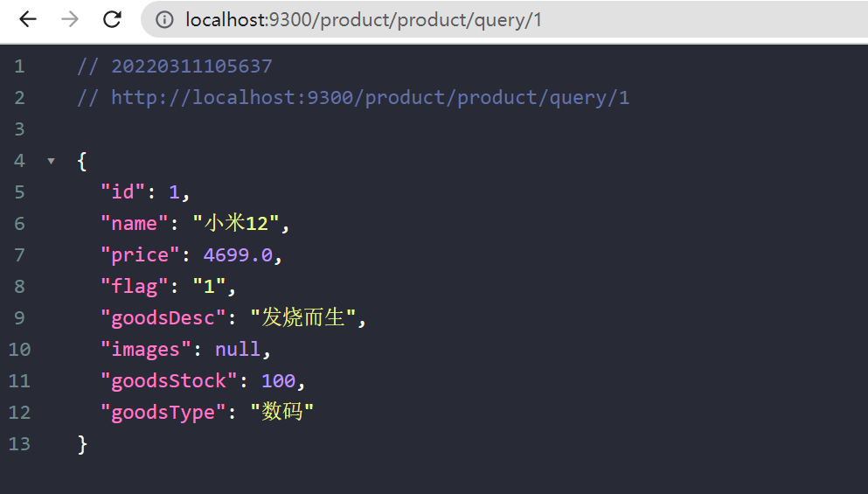
Task: Select the "goodsDesc" key
Action: [x=163, y=318]
